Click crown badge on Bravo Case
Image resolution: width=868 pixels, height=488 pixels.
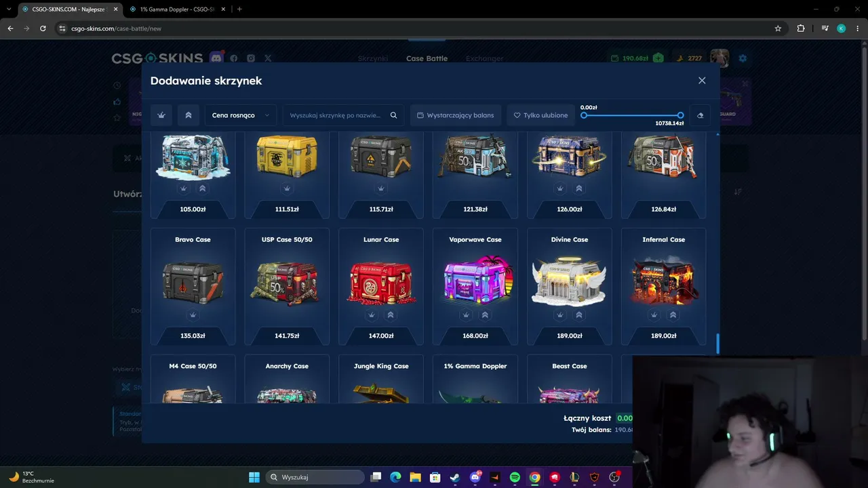point(193,315)
